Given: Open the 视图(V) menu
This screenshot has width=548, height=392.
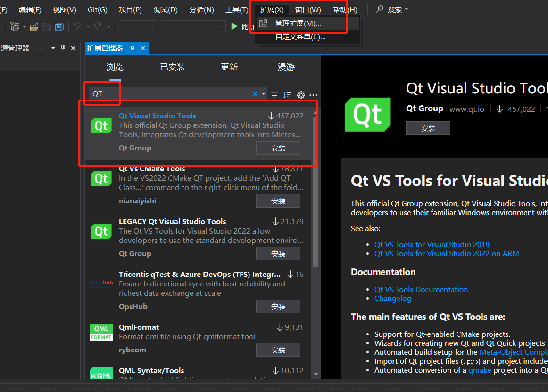Looking at the screenshot, I should pyautogui.click(x=64, y=9).
